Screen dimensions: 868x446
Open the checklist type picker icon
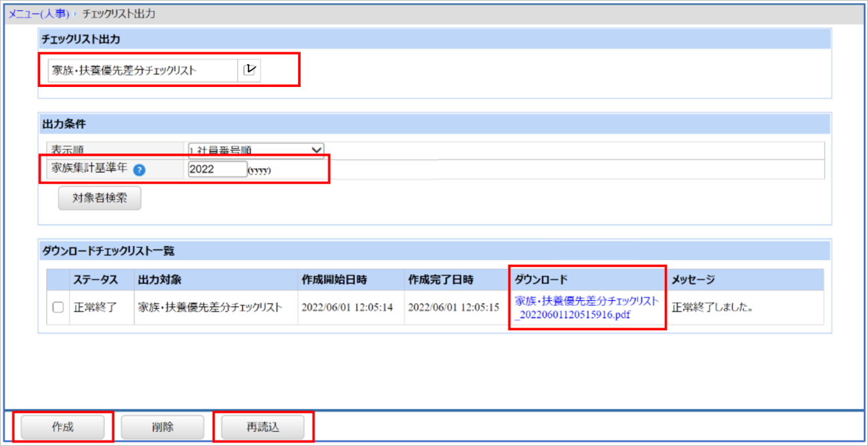coord(250,70)
